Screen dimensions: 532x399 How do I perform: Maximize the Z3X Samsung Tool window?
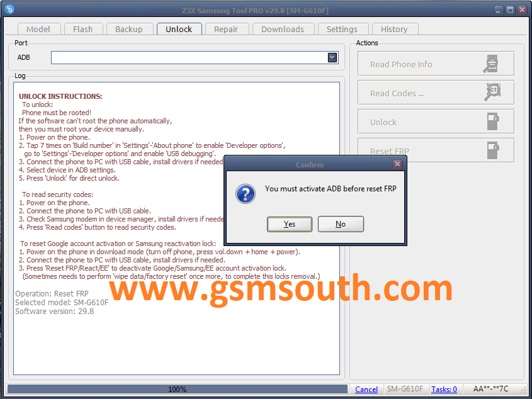[511, 10]
